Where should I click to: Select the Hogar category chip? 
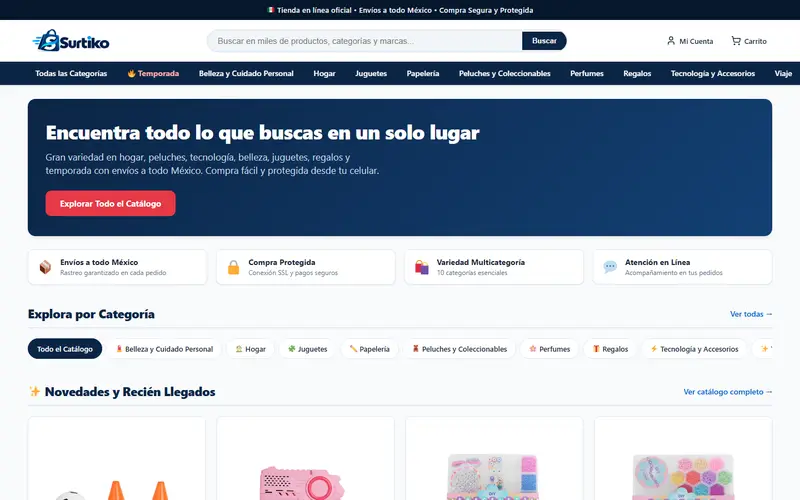click(251, 349)
